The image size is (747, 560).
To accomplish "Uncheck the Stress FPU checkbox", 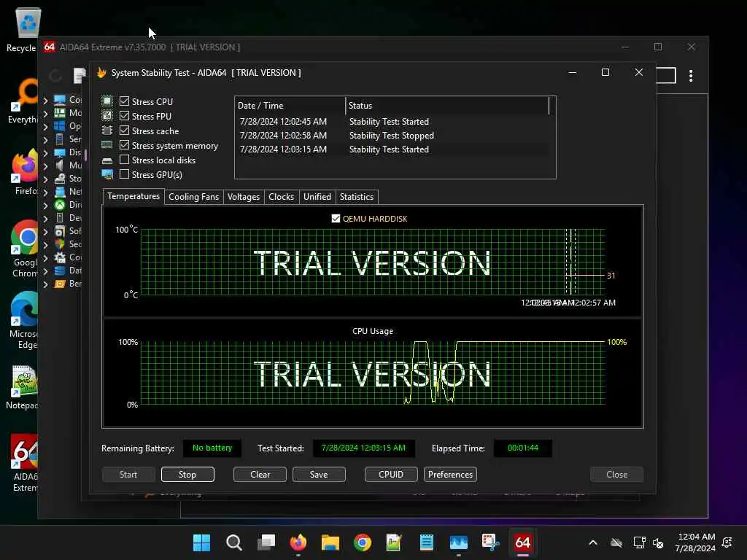I will pos(124,116).
